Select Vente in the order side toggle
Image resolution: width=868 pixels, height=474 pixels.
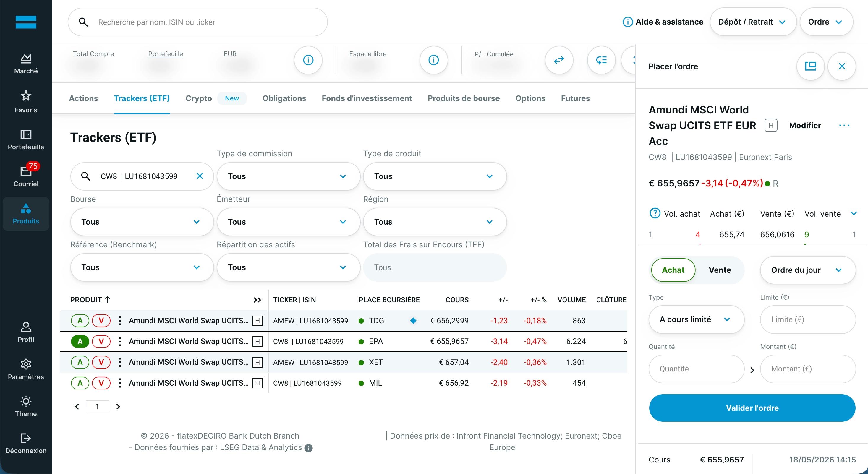point(720,270)
